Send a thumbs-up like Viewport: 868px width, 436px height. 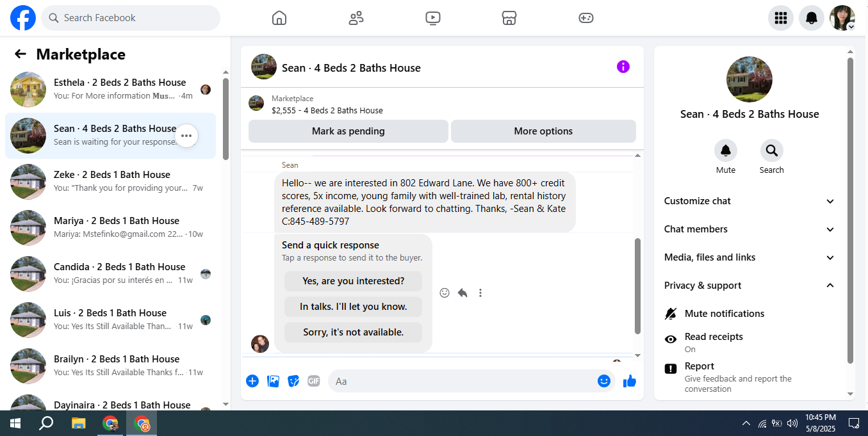pos(630,381)
